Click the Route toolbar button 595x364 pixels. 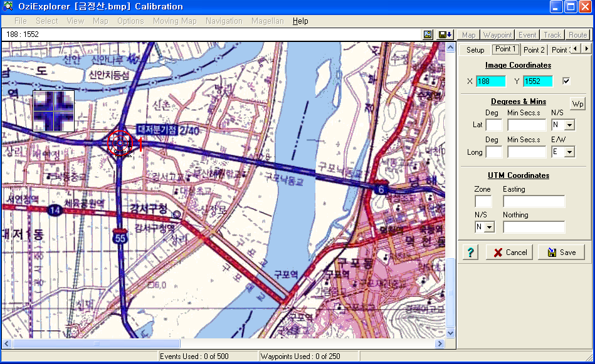tap(578, 35)
